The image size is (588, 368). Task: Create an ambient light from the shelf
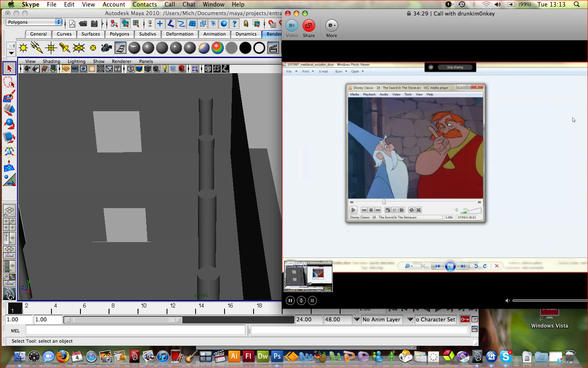tap(23, 48)
